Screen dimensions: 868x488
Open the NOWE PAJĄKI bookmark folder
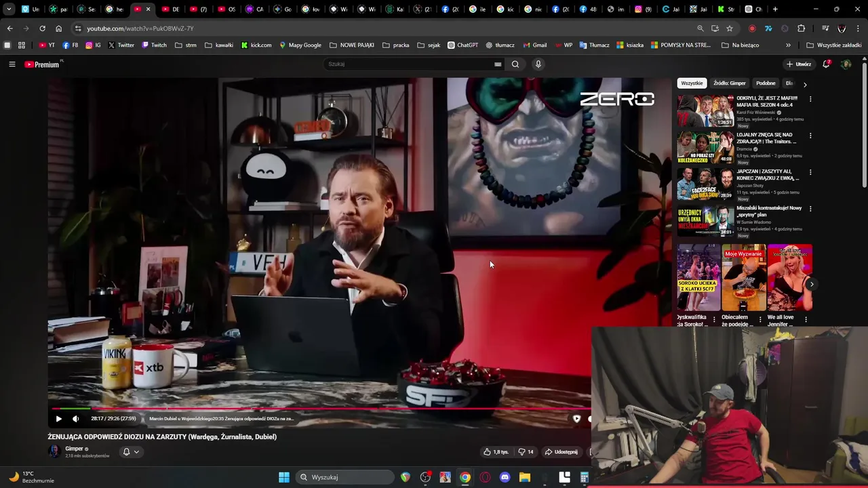(352, 45)
